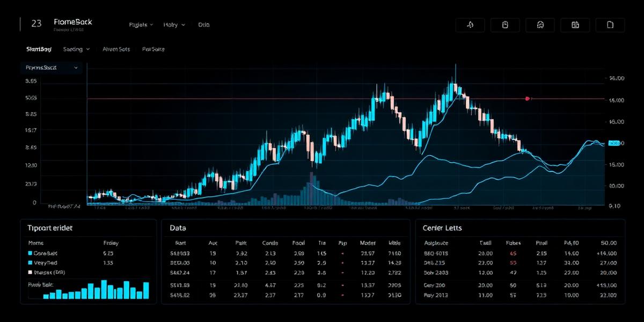Viewport: 644px width, 322px height.
Task: Click the cyan swatch beside Veyyiled
Action: click(30, 263)
